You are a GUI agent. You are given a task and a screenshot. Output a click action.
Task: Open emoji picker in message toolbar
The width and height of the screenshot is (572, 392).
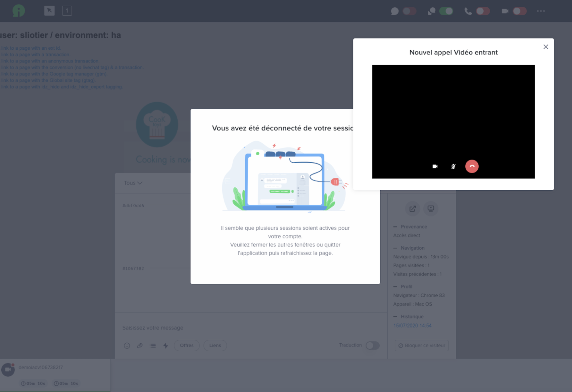127,346
